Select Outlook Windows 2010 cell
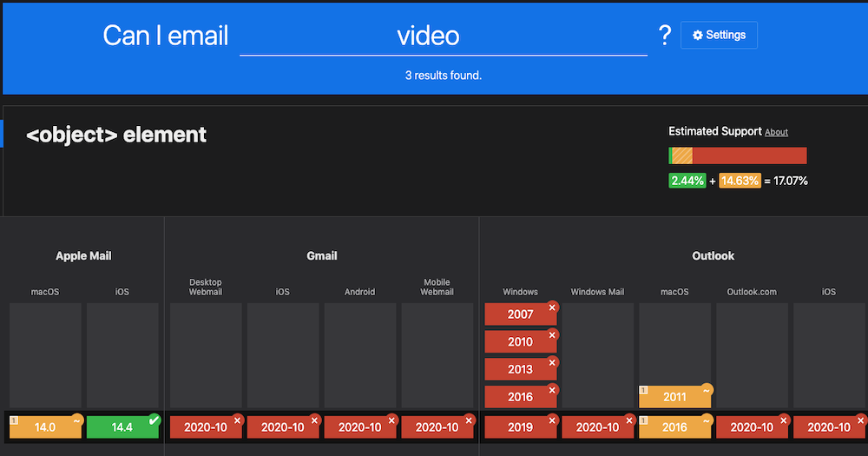This screenshot has width=868, height=456. 520,342
